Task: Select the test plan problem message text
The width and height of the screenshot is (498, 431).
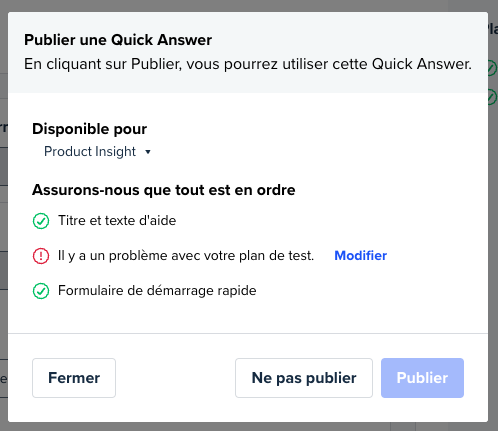Action: (x=186, y=256)
